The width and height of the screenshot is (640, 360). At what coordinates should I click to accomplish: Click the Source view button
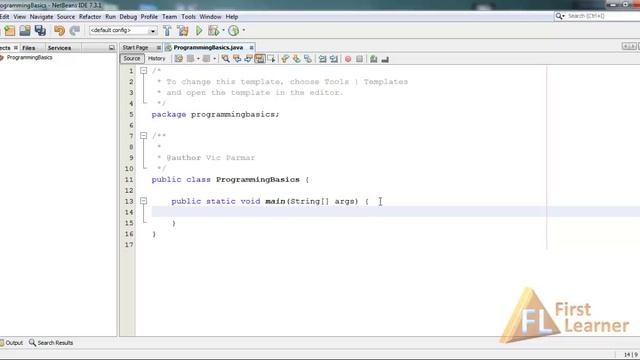(132, 59)
